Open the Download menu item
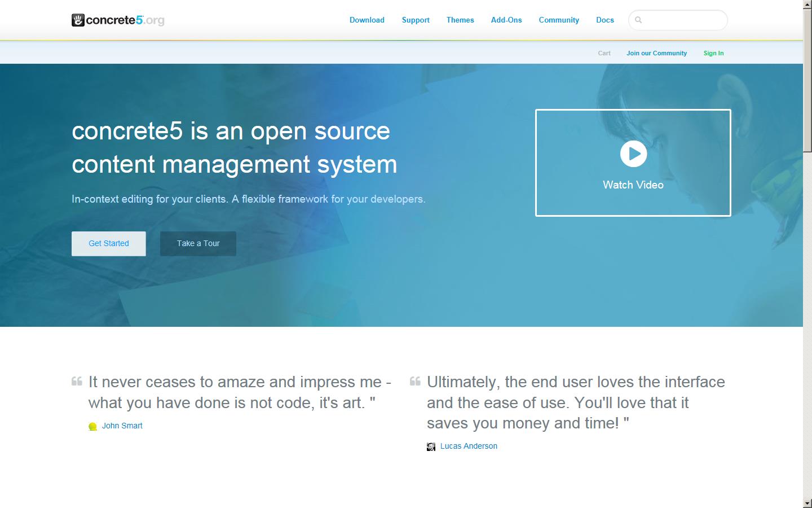812x508 pixels. pos(367,20)
